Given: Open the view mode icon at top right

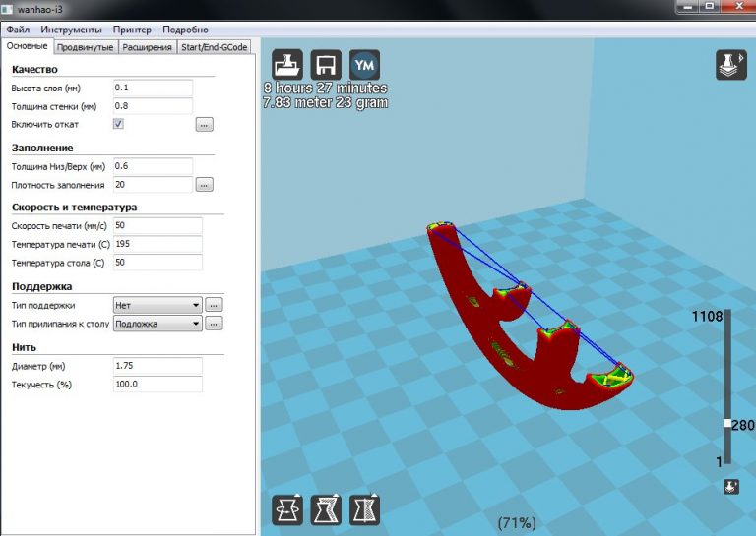Looking at the screenshot, I should pos(730,65).
